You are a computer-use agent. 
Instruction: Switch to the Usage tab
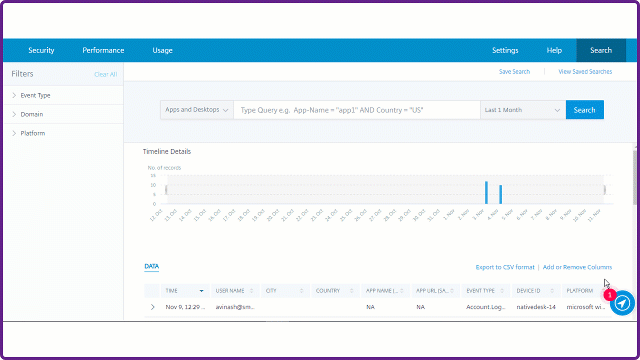coord(162,50)
